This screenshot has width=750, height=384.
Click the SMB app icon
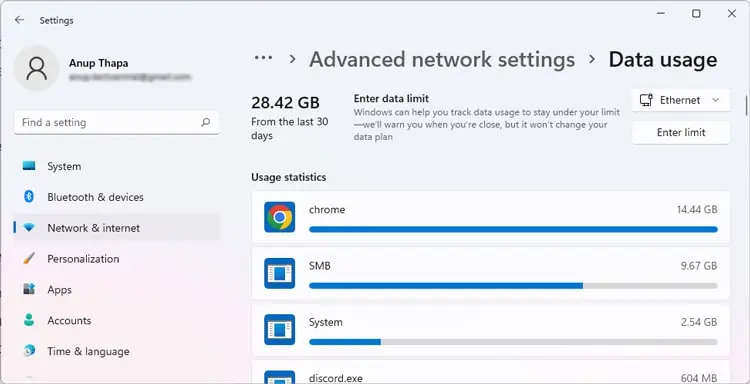point(279,273)
